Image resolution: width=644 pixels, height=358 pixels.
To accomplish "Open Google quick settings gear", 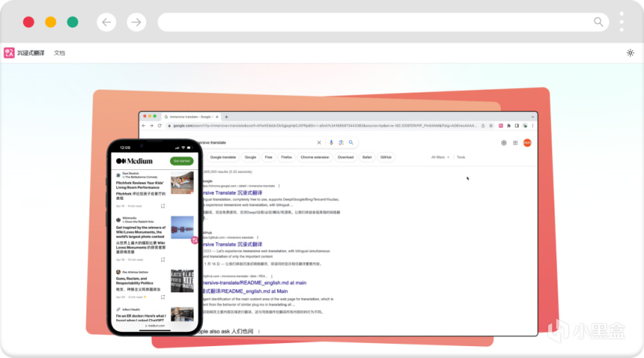I will pyautogui.click(x=504, y=142).
